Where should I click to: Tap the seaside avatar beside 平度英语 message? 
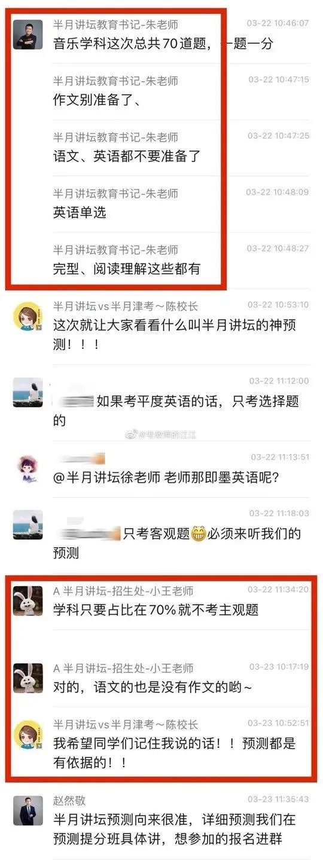[x=28, y=392]
